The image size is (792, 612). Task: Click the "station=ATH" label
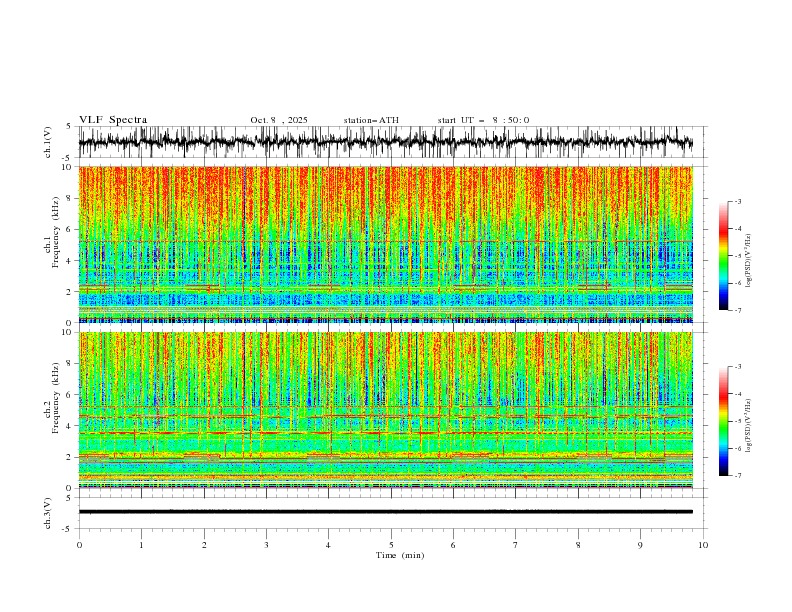click(x=371, y=120)
